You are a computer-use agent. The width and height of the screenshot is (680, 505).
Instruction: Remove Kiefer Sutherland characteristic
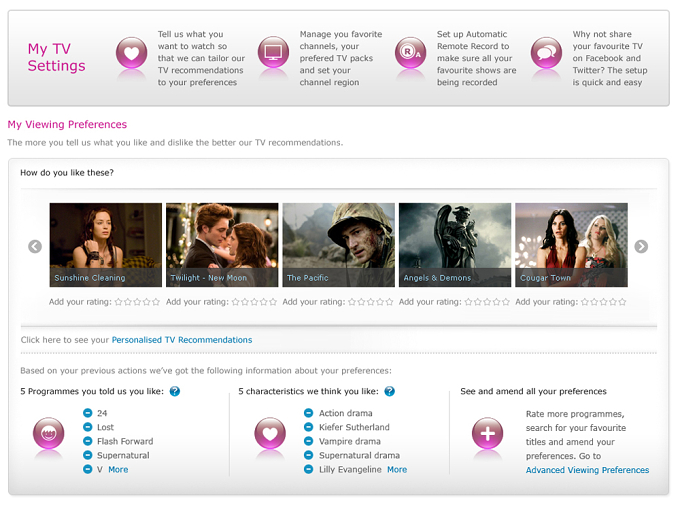308,427
